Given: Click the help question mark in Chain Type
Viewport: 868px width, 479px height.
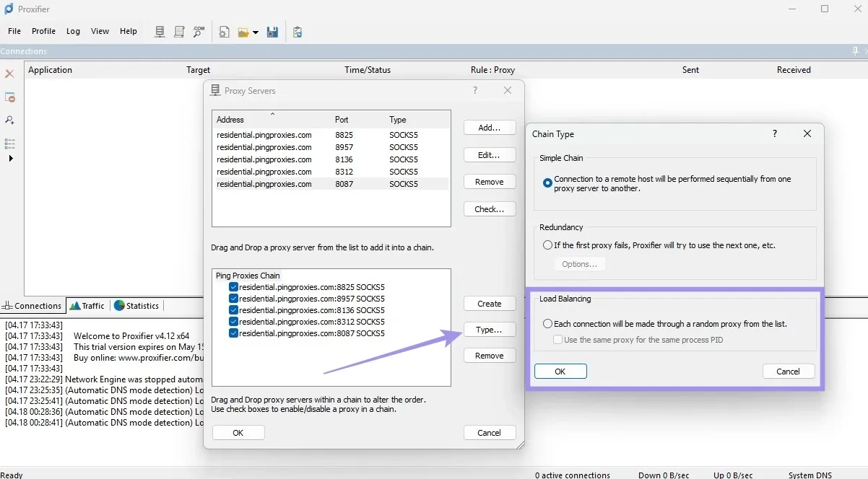Looking at the screenshot, I should point(775,133).
